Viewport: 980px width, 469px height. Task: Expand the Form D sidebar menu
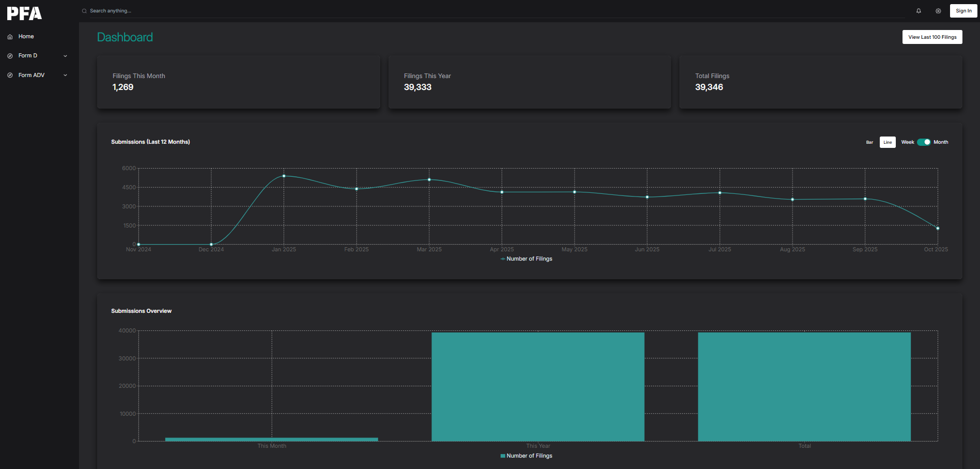[x=65, y=55]
